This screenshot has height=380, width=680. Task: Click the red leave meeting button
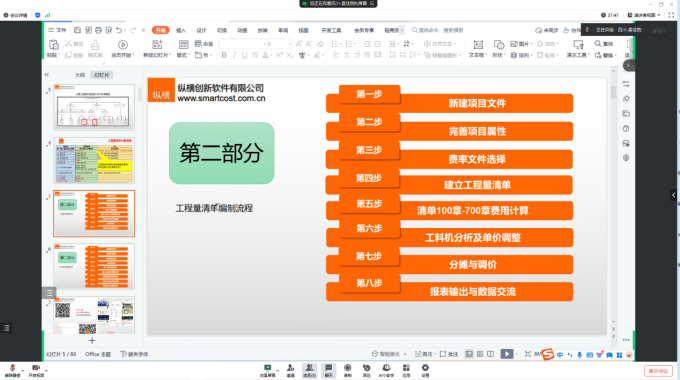point(658,371)
